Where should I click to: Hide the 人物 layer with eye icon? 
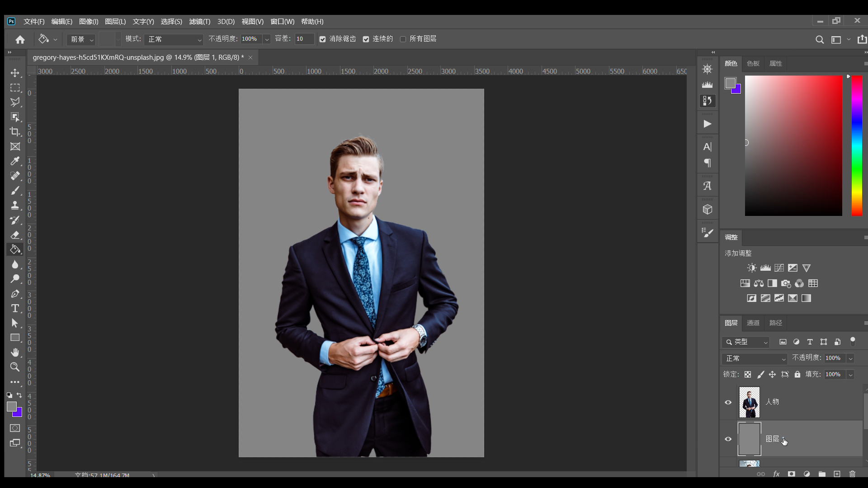click(728, 402)
